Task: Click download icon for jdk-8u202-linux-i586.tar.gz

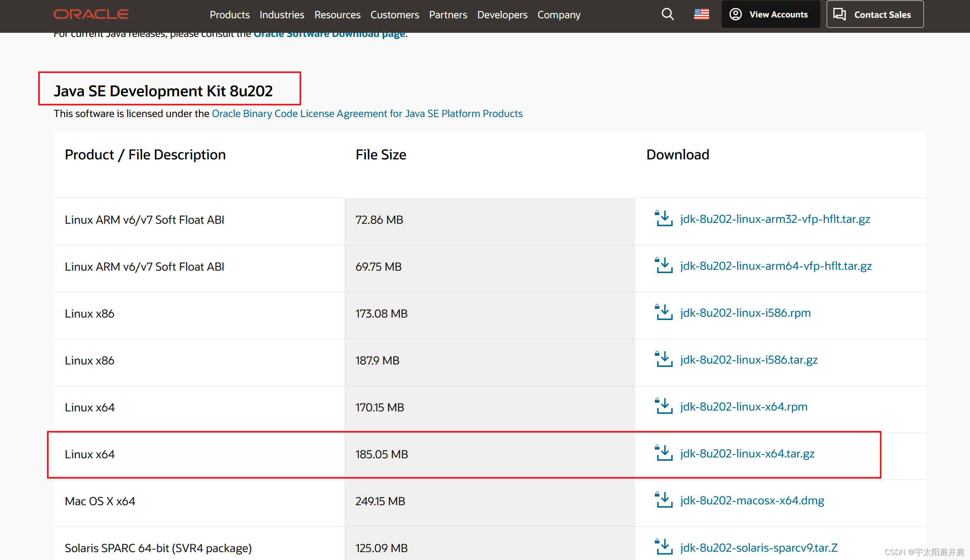Action: pyautogui.click(x=663, y=359)
